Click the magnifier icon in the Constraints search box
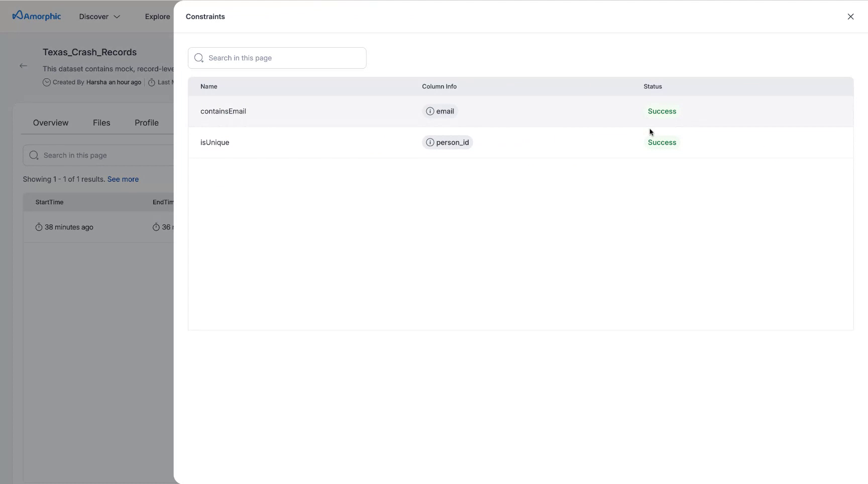Image resolution: width=868 pixels, height=484 pixels. pyautogui.click(x=198, y=58)
